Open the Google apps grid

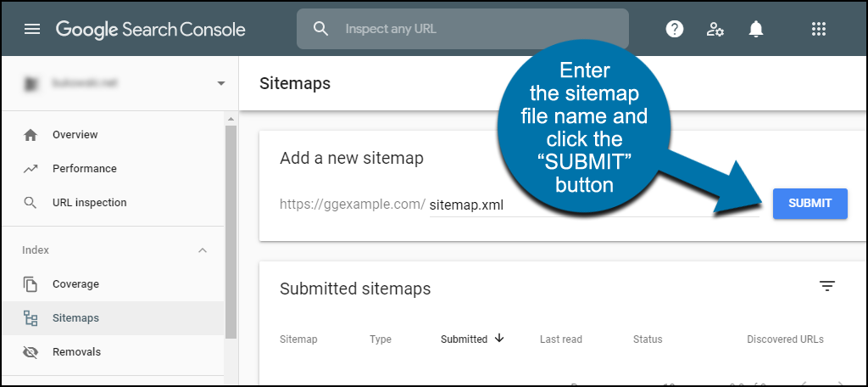pyautogui.click(x=818, y=29)
